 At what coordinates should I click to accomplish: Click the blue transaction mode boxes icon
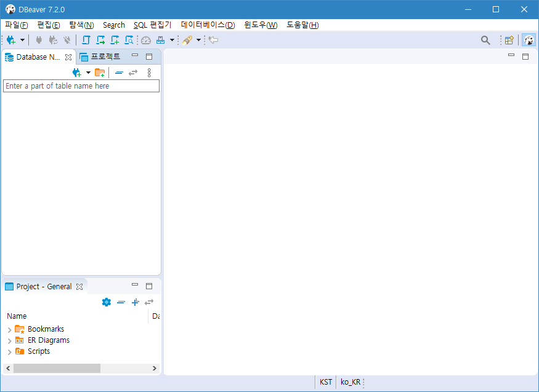click(x=161, y=40)
